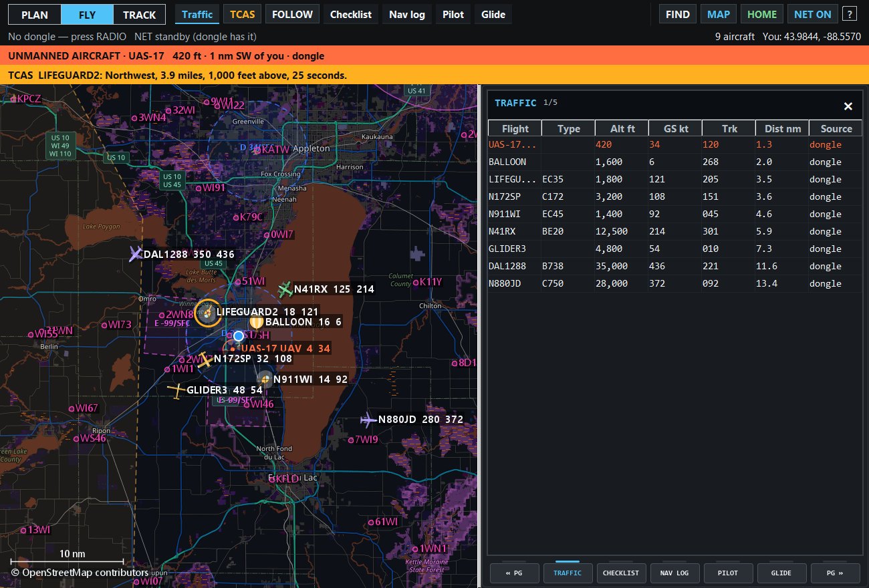Image resolution: width=869 pixels, height=588 pixels.
Task: Select the N41RX green aircraft icon
Action: coord(285,289)
